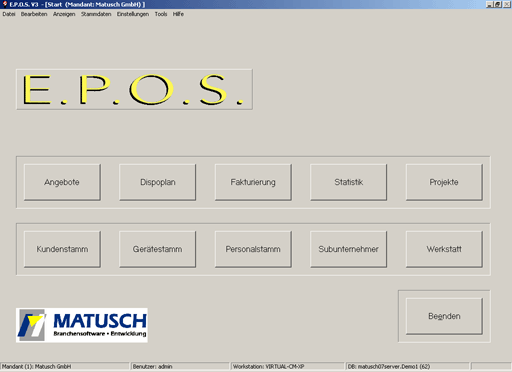Open the Gerätestamm button

[158, 249]
